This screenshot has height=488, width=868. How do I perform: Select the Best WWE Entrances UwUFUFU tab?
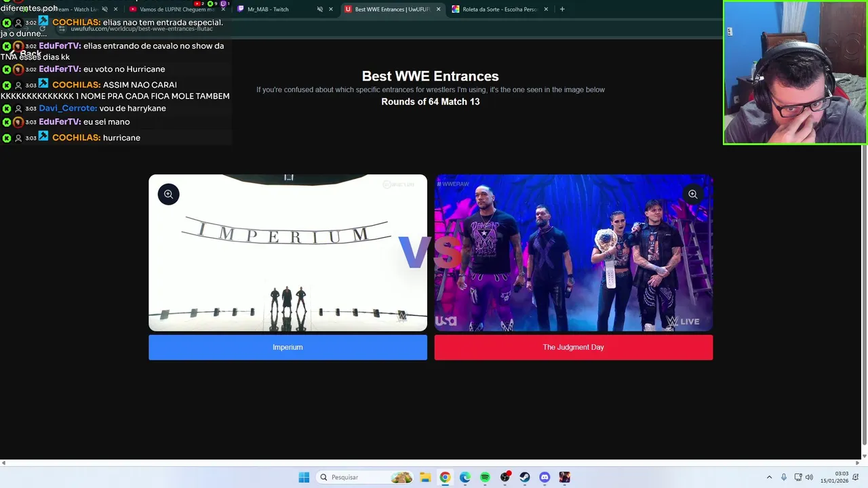(x=392, y=9)
